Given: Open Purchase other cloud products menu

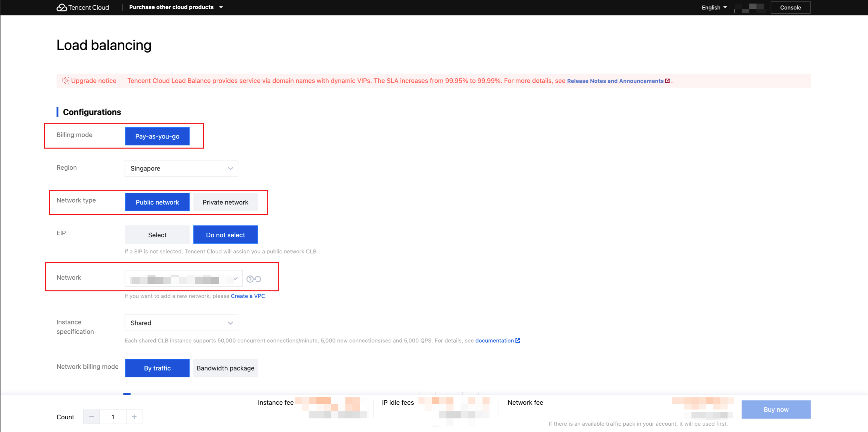Looking at the screenshot, I should [176, 7].
